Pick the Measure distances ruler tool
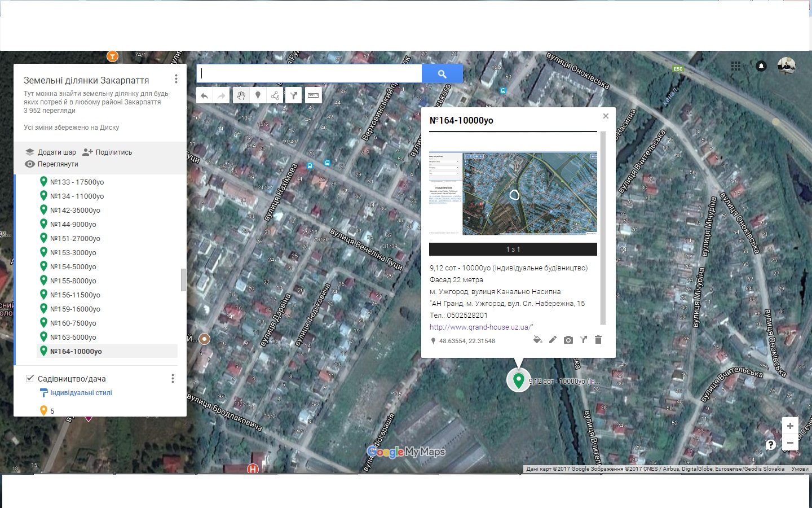The height and width of the screenshot is (508, 812). coord(313,95)
